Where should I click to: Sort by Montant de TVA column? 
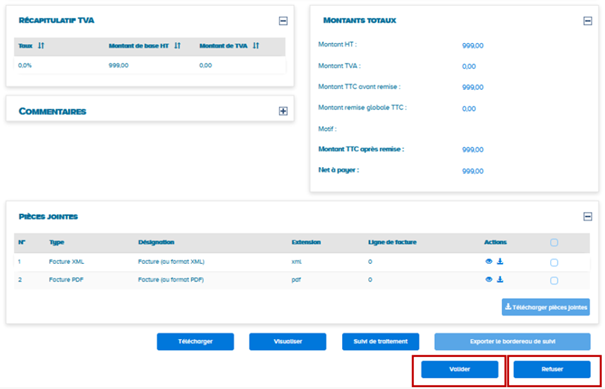click(x=256, y=46)
